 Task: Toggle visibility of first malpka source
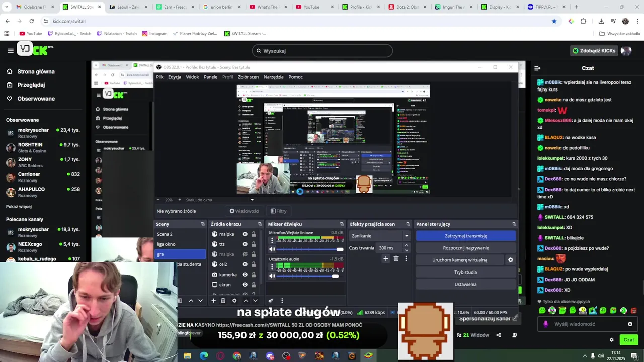click(245, 234)
